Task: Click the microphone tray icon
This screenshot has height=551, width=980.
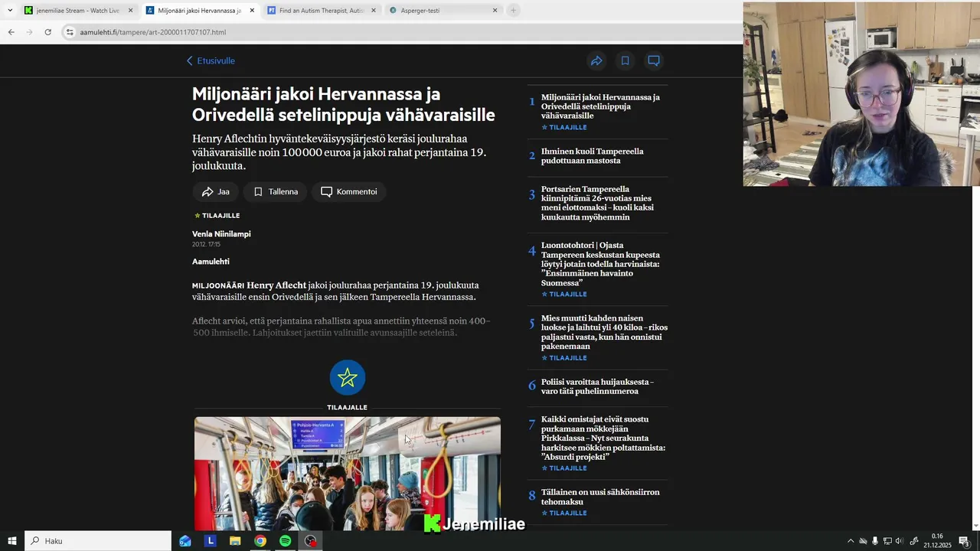Action: point(875,541)
